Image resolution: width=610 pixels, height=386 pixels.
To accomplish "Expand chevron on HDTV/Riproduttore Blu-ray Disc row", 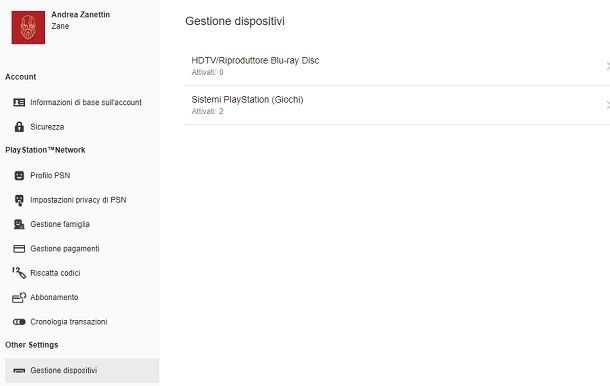I will (x=607, y=66).
